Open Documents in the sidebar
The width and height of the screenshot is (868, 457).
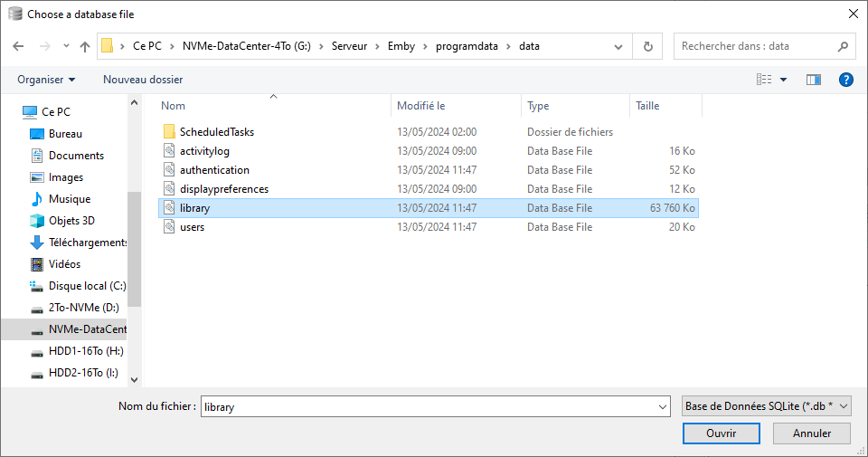(76, 156)
